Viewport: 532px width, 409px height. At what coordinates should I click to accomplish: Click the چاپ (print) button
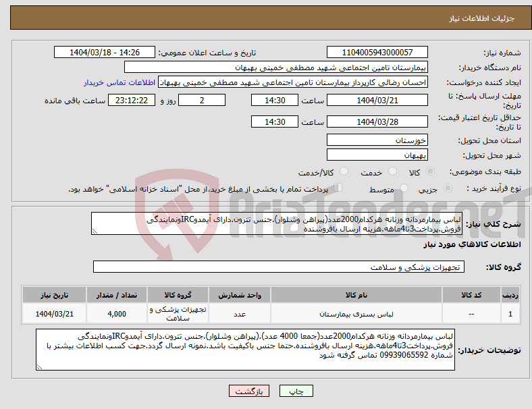tap(296, 391)
